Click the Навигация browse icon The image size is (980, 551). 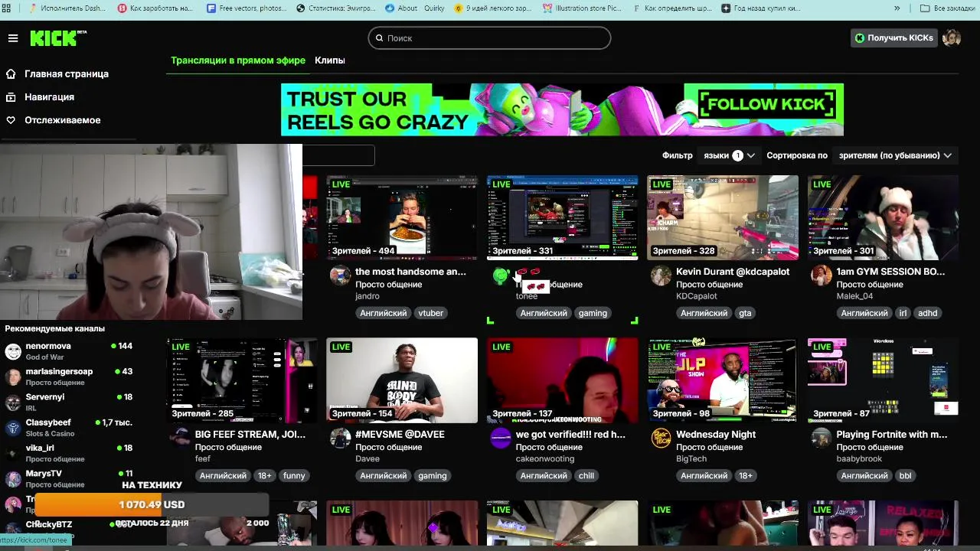[x=11, y=97]
